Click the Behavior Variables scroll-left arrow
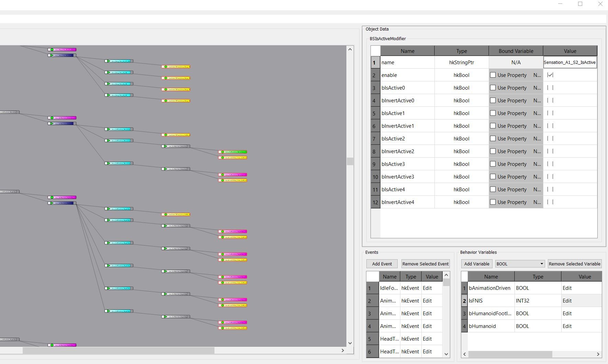 click(465, 354)
